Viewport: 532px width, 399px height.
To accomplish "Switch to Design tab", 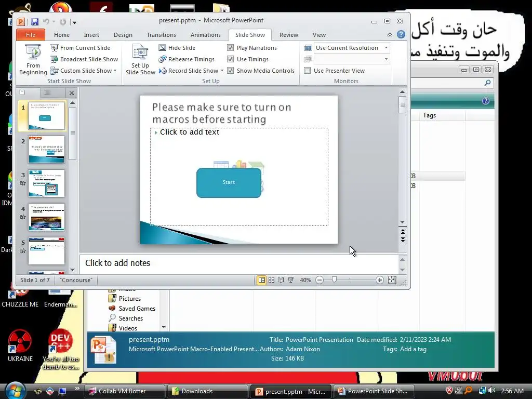I will click(x=123, y=35).
